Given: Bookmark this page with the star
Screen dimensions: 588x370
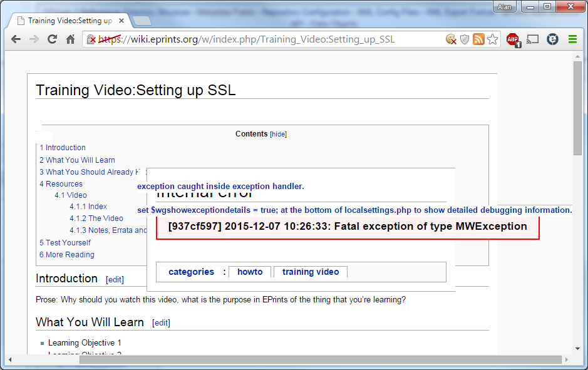Looking at the screenshot, I should tap(493, 39).
